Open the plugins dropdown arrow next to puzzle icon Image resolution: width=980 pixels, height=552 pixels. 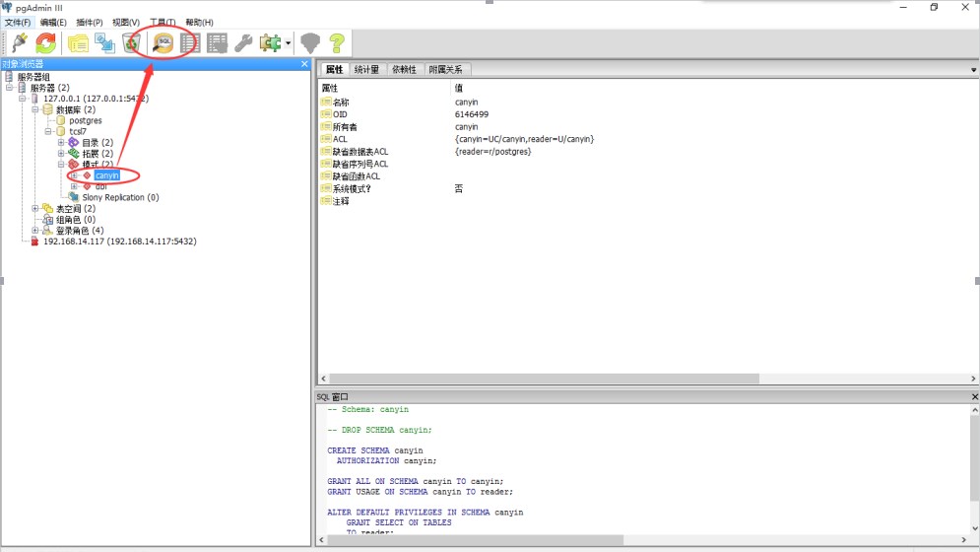pos(288,43)
